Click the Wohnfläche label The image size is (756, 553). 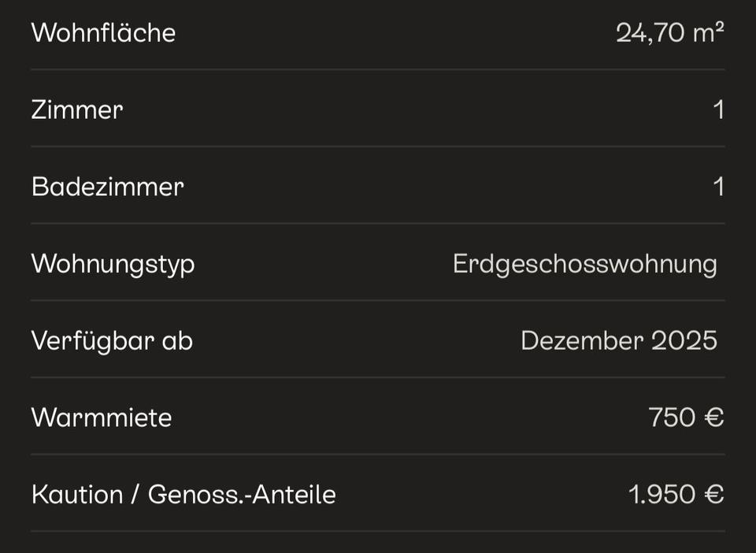click(x=103, y=33)
